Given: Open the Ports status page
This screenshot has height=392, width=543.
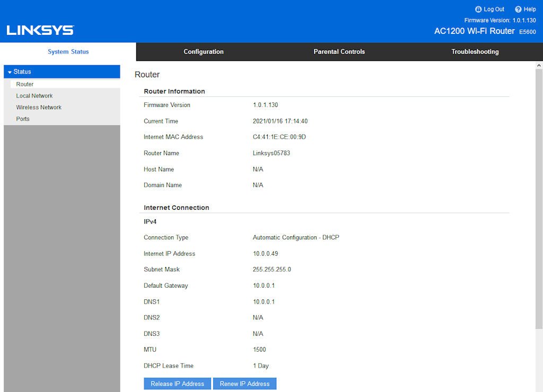Looking at the screenshot, I should click(23, 119).
